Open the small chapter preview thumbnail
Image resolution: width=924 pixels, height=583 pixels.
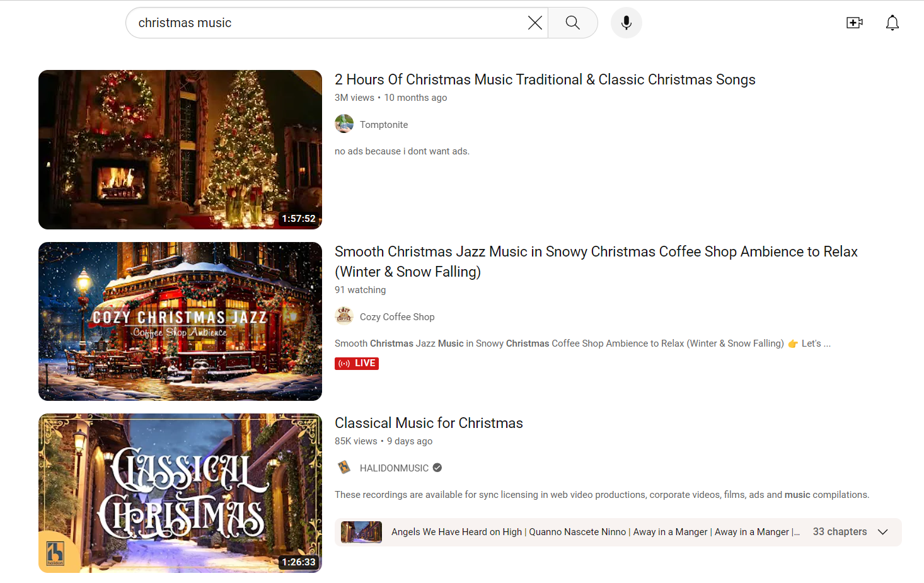point(361,532)
